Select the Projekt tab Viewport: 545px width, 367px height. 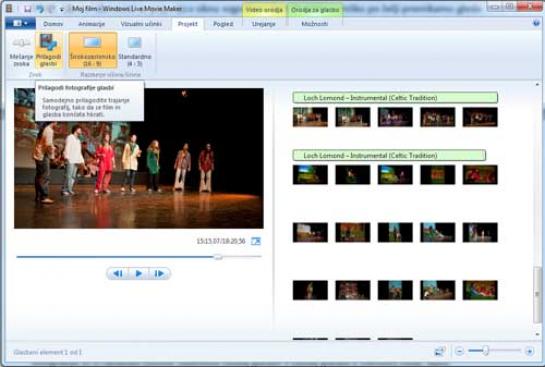click(x=187, y=24)
